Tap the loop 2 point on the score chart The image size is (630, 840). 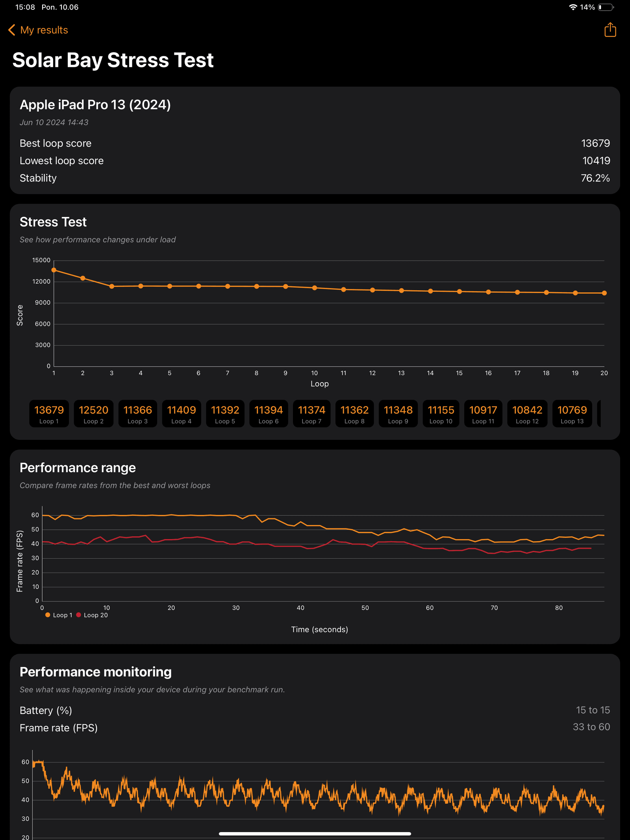pos(83,278)
